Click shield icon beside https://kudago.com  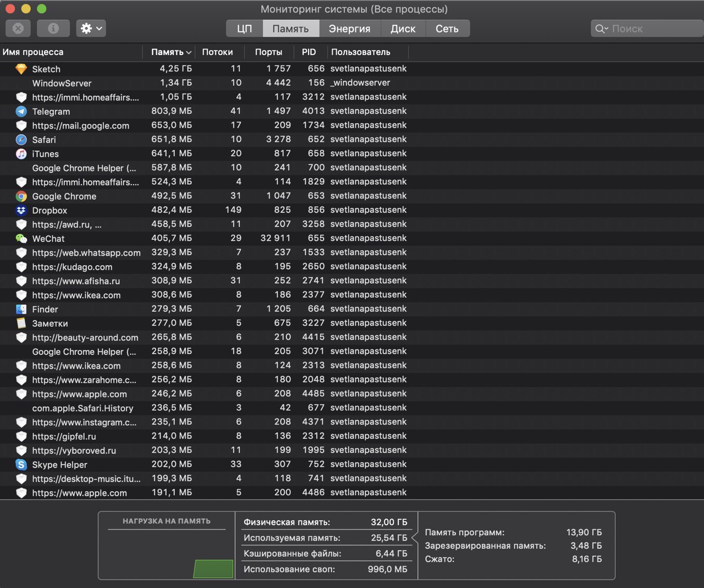tap(21, 267)
